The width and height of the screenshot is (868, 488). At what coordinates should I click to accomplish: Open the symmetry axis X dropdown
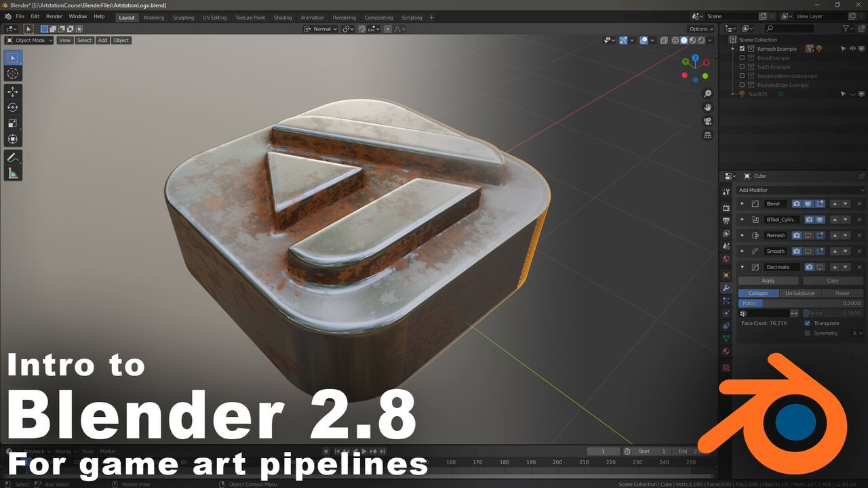858,333
